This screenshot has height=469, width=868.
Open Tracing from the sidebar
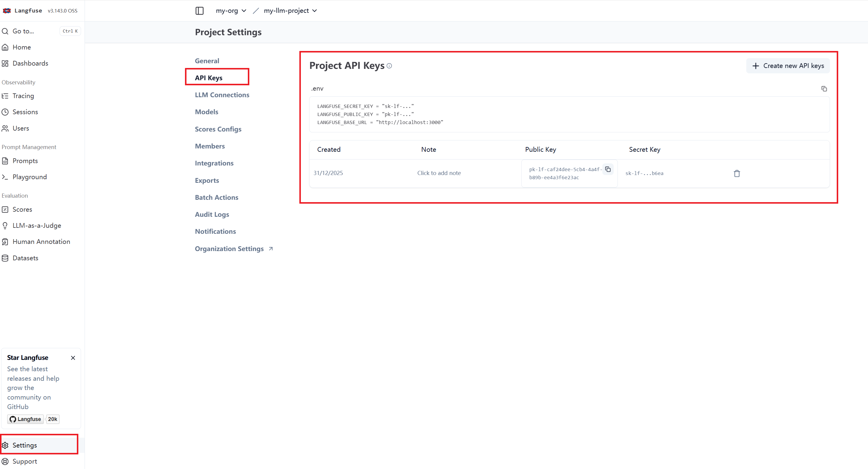coord(23,96)
